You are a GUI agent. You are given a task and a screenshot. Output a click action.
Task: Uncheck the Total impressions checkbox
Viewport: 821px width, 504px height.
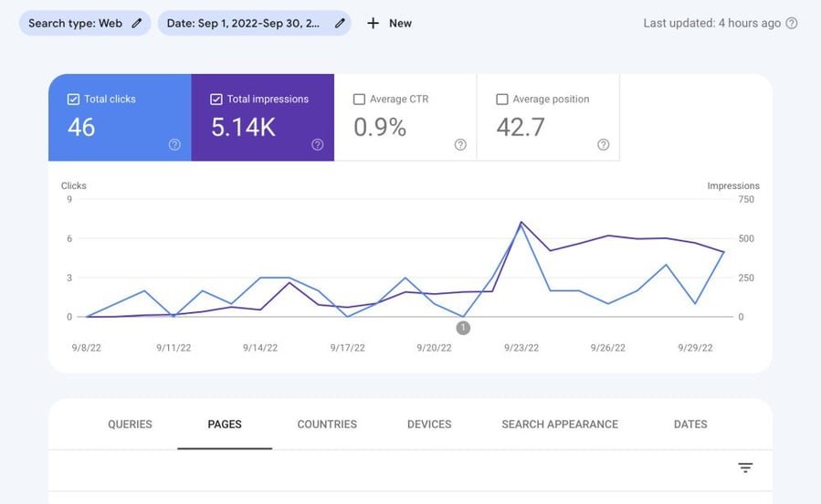[216, 99]
